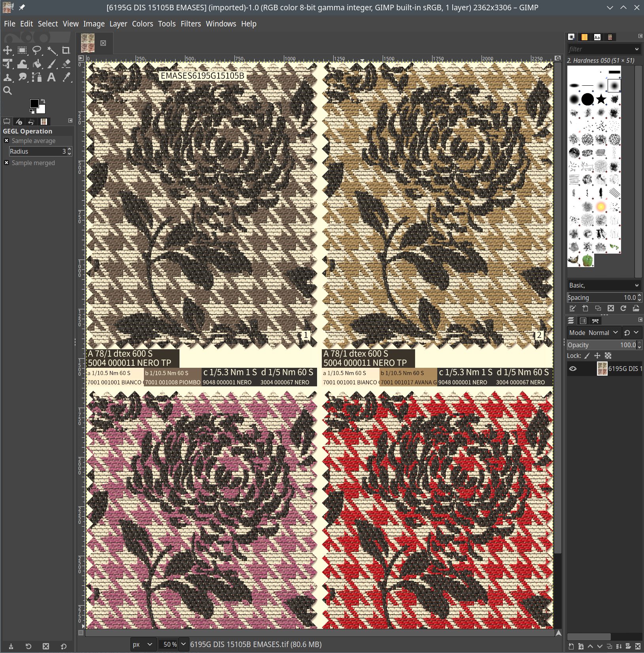
Task: Open the layer Mode Normal dropdown
Action: (x=593, y=333)
